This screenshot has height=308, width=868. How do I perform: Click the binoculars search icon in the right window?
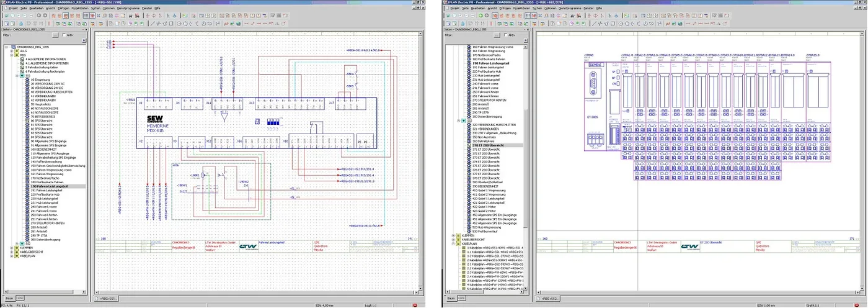[572, 16]
